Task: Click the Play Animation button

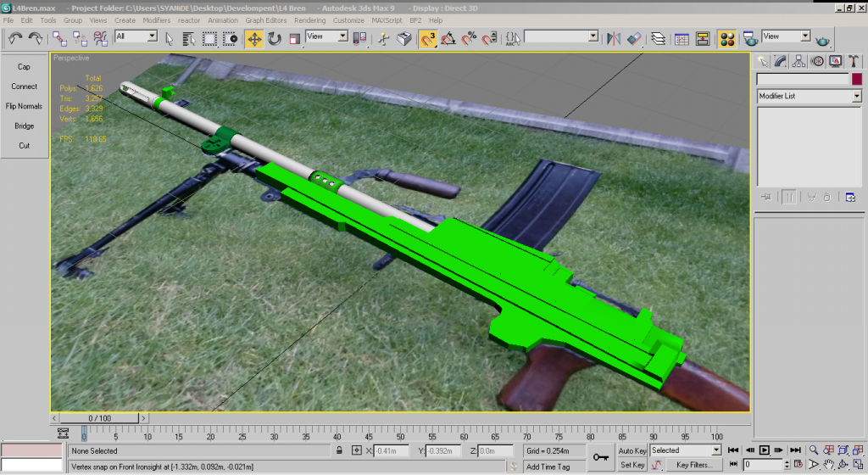Action: (x=764, y=450)
